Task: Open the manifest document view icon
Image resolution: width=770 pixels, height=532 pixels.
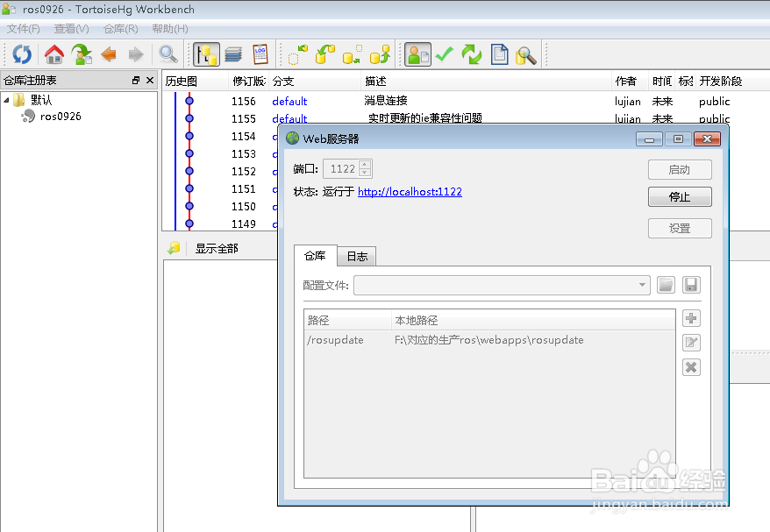Action: point(499,54)
